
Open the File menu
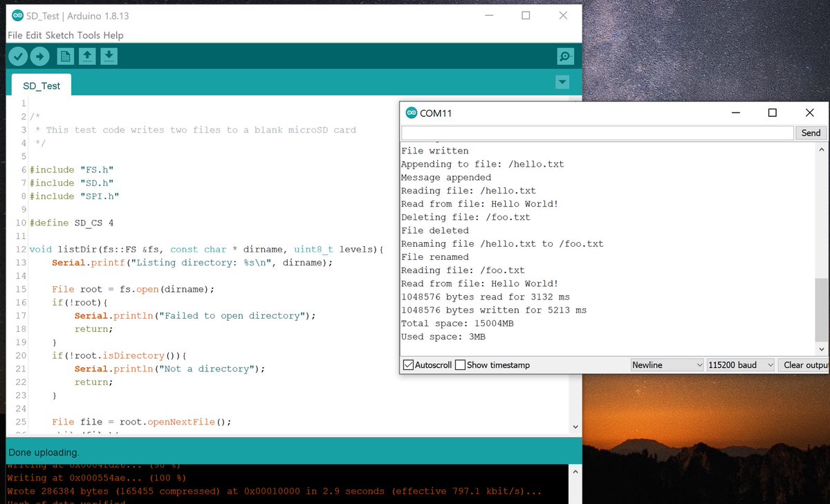tap(15, 35)
